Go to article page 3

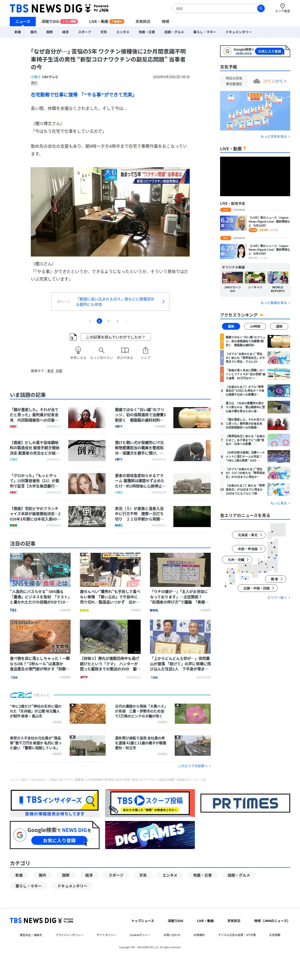[x=108, y=321]
